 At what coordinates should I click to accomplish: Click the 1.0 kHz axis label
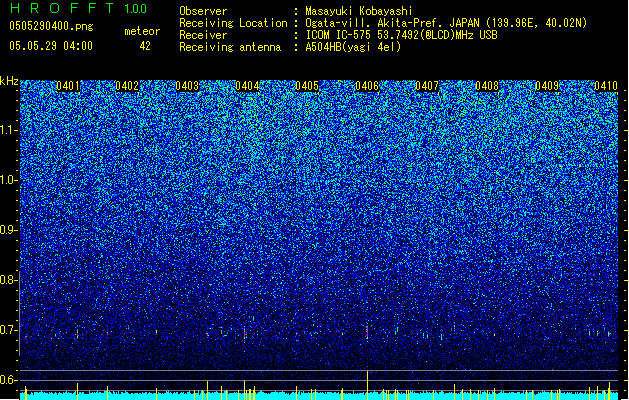coord(8,180)
